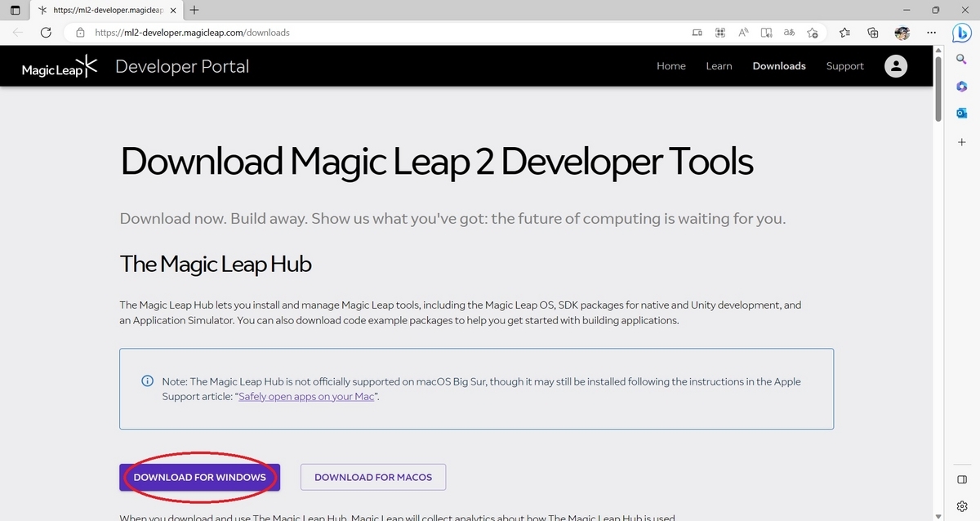Add a sidebar customization with the plus
This screenshot has height=521, width=980.
click(x=961, y=140)
